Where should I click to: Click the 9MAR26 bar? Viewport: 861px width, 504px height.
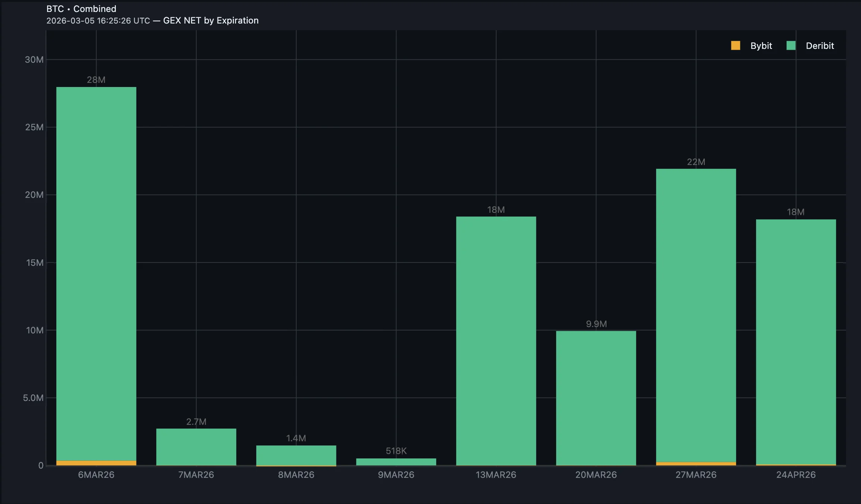pos(396,462)
